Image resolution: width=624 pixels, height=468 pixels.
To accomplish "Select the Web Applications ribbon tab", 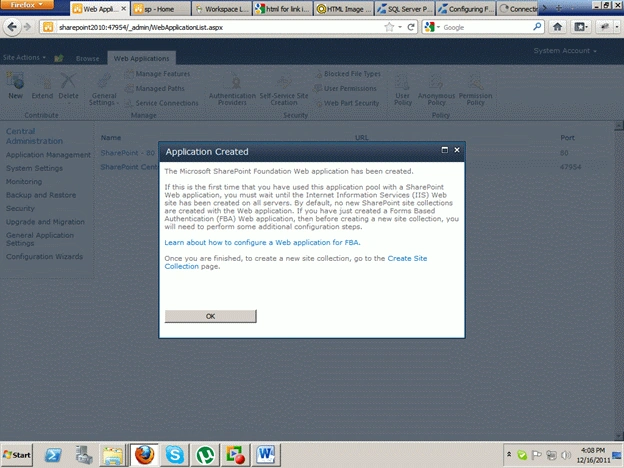I will (x=141, y=58).
